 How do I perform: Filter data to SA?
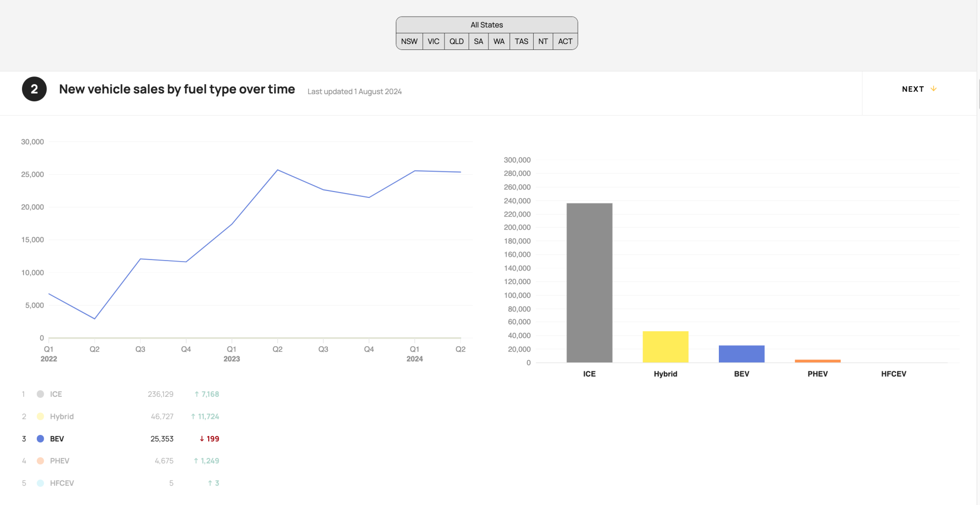tap(479, 42)
